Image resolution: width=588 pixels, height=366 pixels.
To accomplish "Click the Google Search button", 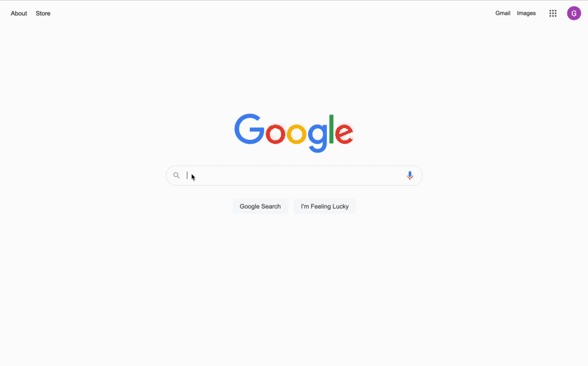I will pos(260,206).
